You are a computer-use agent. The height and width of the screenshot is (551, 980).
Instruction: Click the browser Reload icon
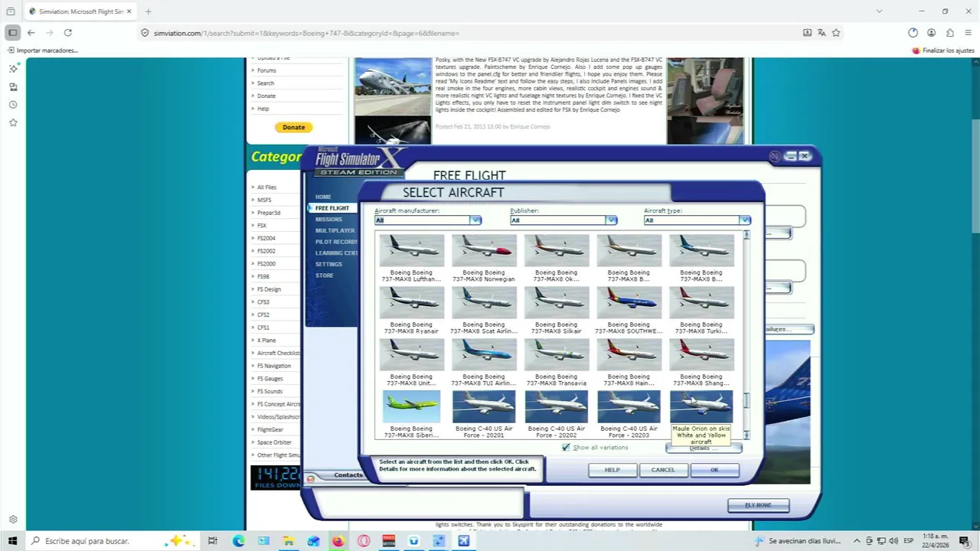coord(68,33)
